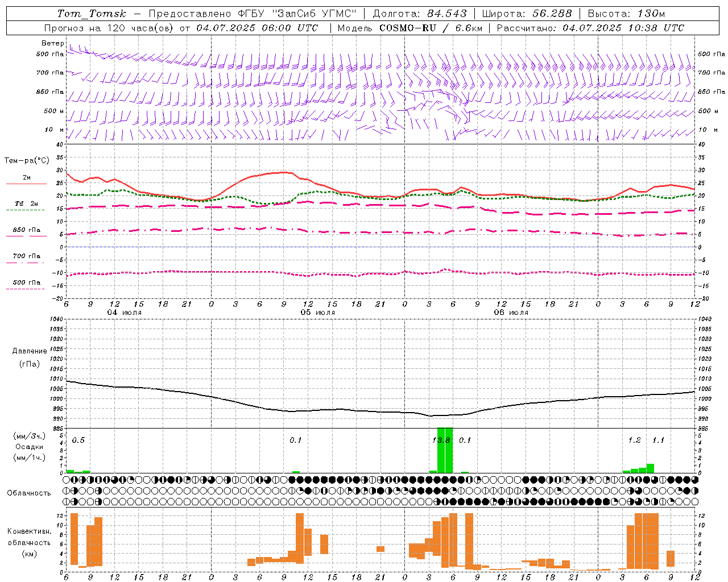Click the Td 2м legend entry

click(26, 203)
